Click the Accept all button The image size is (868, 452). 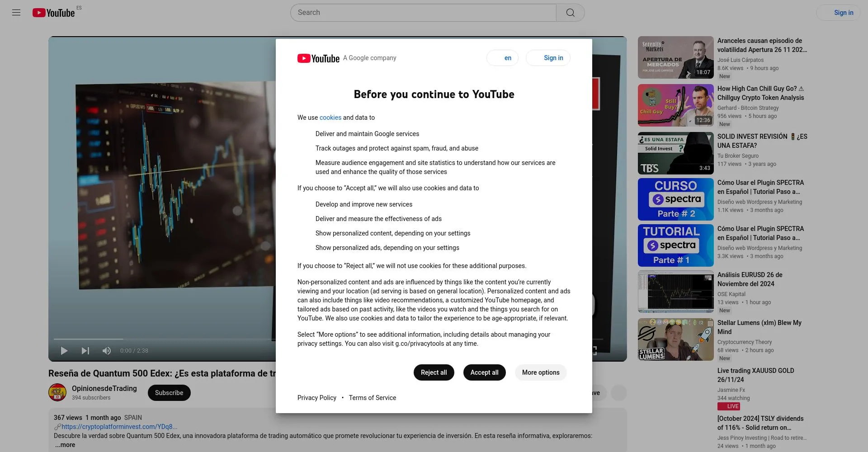click(x=484, y=372)
